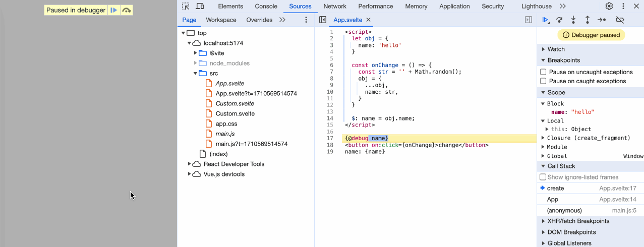Viewport: 644px width, 247px height.
Task: Switch to the Network tab
Action: 335,7
